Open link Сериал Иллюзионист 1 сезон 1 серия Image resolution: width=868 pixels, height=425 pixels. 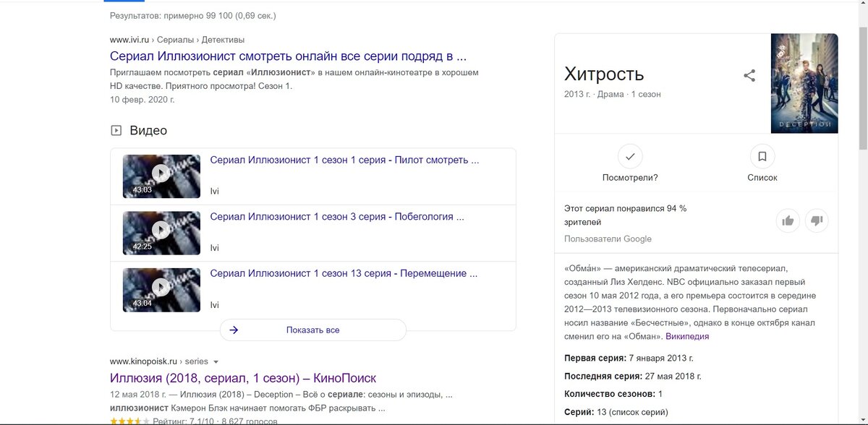[x=344, y=160]
